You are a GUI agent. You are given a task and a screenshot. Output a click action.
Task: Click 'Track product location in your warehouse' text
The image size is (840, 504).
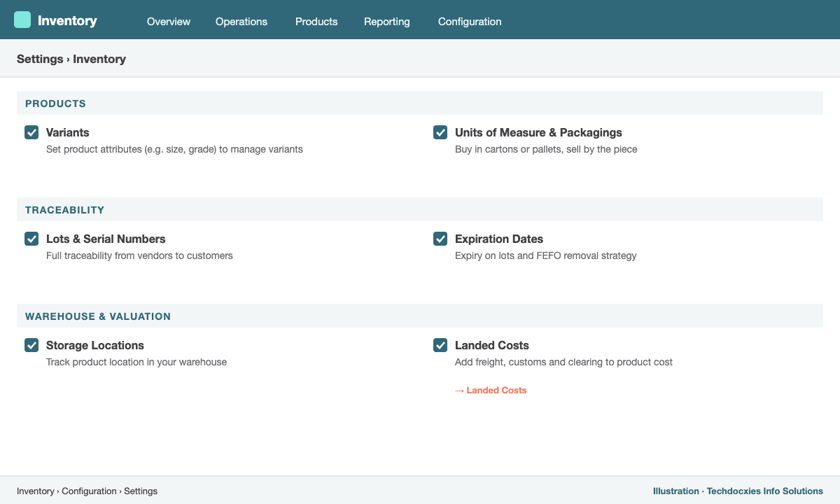(x=136, y=362)
